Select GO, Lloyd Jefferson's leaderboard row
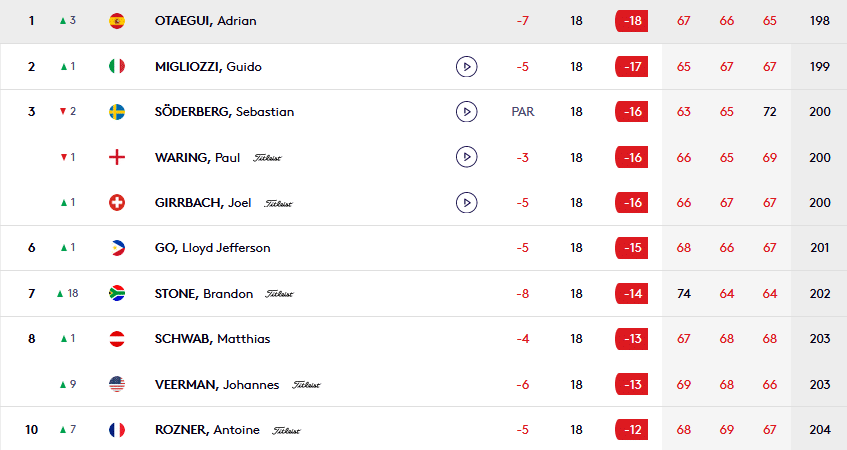 tap(424, 248)
